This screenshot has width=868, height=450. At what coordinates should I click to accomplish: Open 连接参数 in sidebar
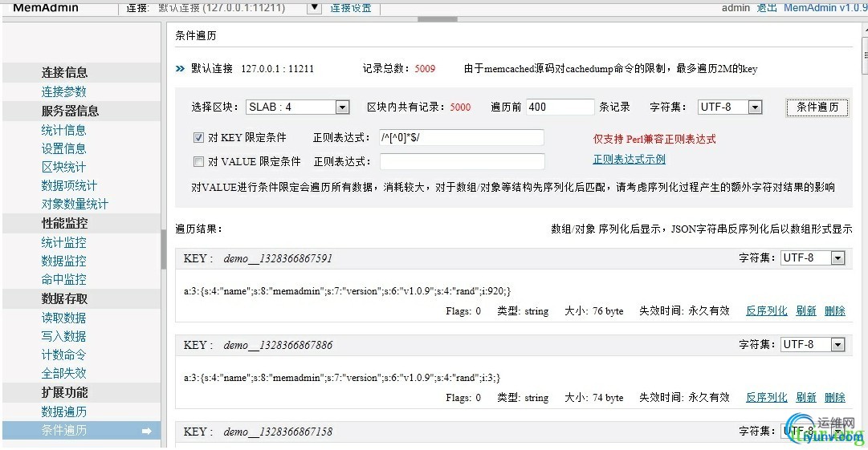pos(63,91)
